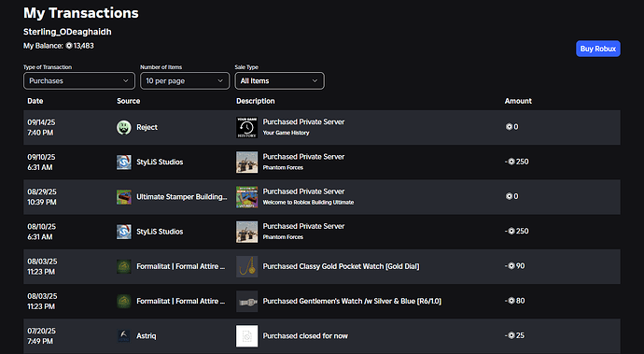Image resolution: width=644 pixels, height=354 pixels.
Task: Click the 09/14/25 7:40 PM date cell
Action: point(41,127)
